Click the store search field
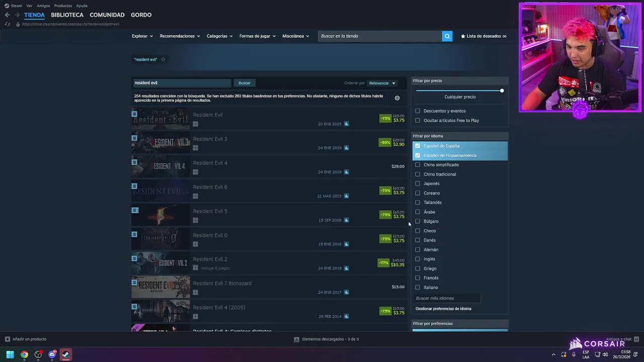Viewport: 644px width, 362px height. (x=380, y=36)
